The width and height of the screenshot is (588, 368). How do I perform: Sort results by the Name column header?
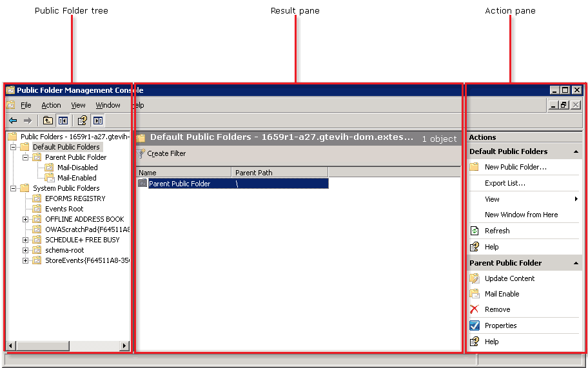point(183,172)
